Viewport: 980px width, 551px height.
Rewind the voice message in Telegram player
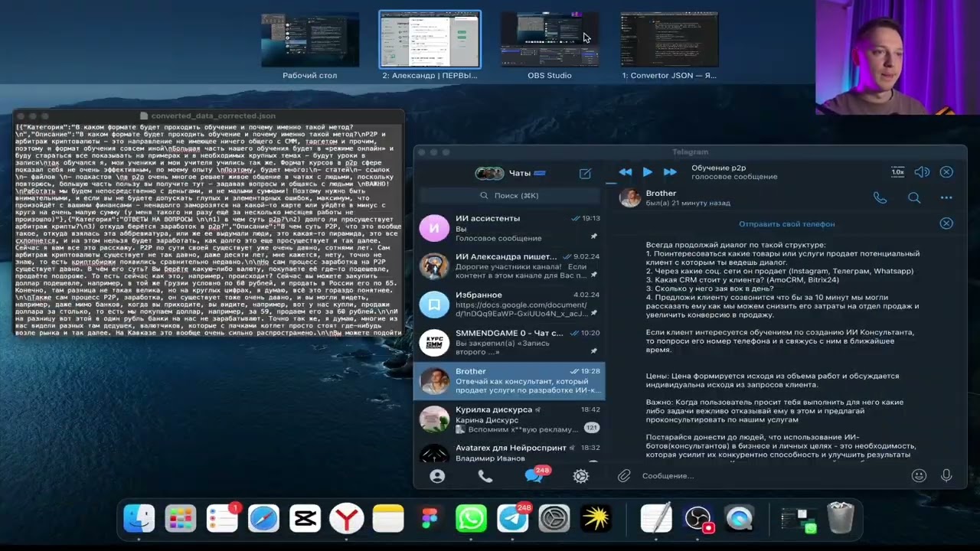pos(626,172)
